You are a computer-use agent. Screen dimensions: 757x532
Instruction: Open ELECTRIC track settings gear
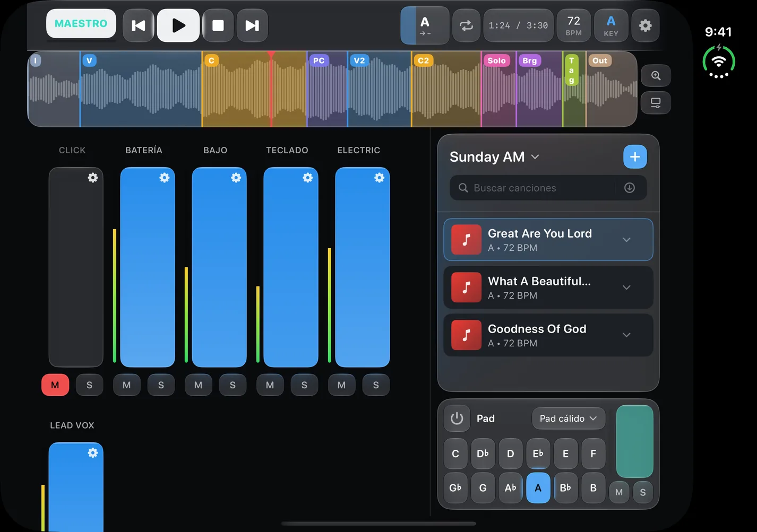click(380, 178)
